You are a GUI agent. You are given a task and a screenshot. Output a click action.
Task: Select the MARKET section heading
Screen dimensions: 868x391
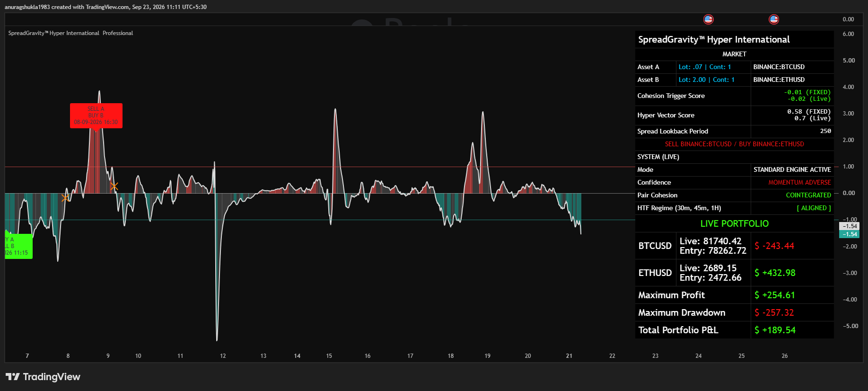point(734,54)
